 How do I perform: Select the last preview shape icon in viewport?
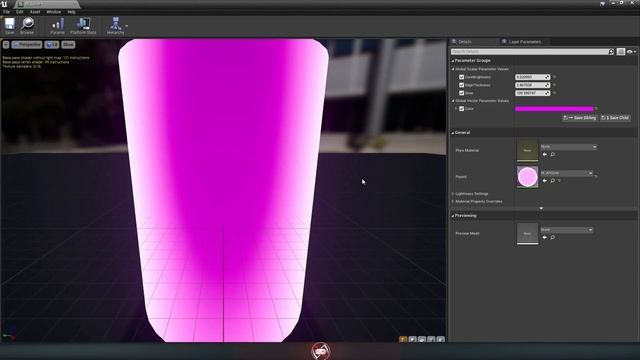tap(440, 339)
